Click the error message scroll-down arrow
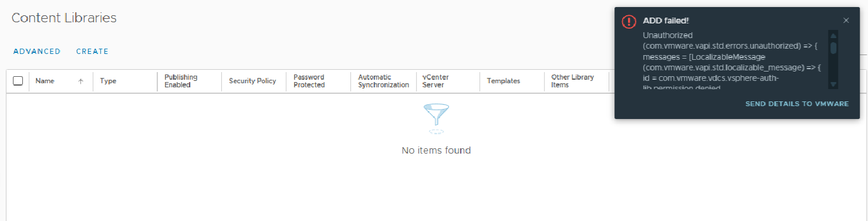This screenshot has height=221, width=868. click(x=833, y=84)
